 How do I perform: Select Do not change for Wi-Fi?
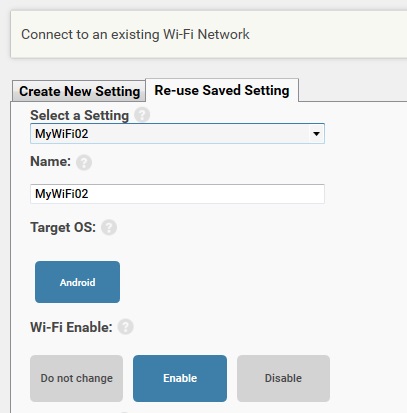pos(76,378)
